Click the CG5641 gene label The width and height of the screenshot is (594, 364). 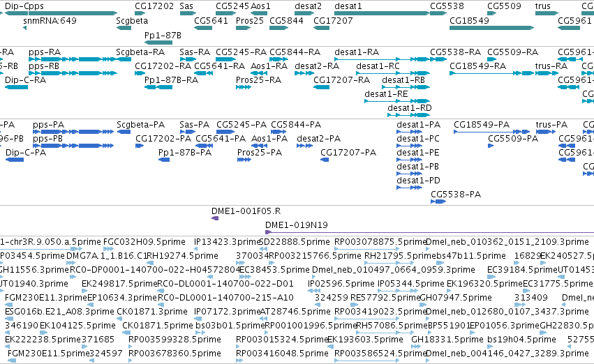pos(211,20)
